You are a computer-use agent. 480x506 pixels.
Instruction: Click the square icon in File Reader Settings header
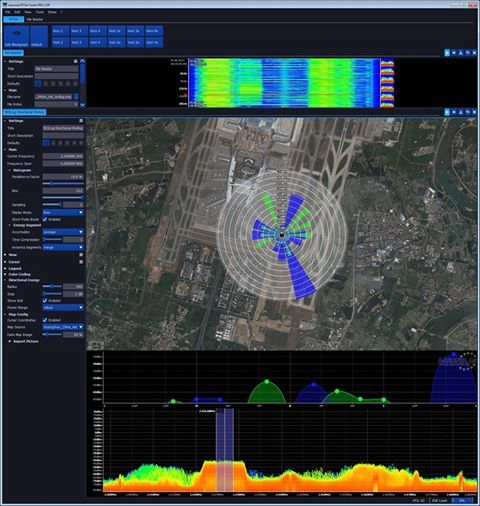click(76, 61)
